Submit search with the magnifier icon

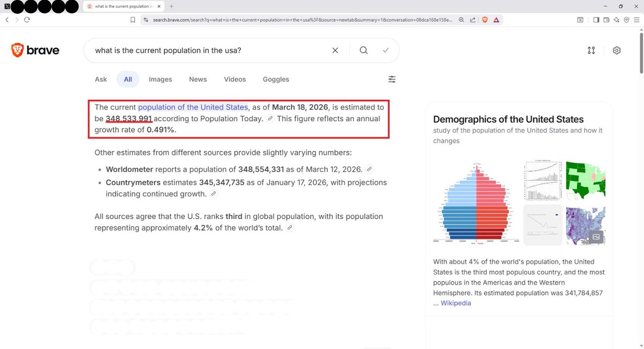click(363, 50)
